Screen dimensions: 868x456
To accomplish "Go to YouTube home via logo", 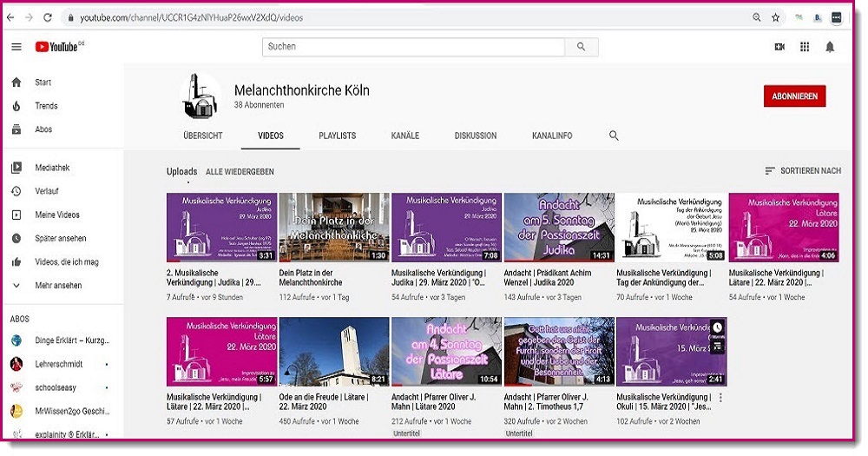I will 59,47.
